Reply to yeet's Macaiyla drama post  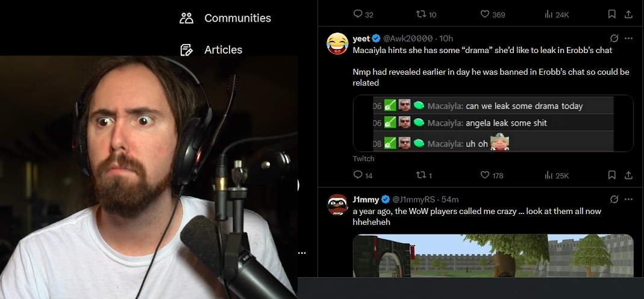pyautogui.click(x=363, y=175)
